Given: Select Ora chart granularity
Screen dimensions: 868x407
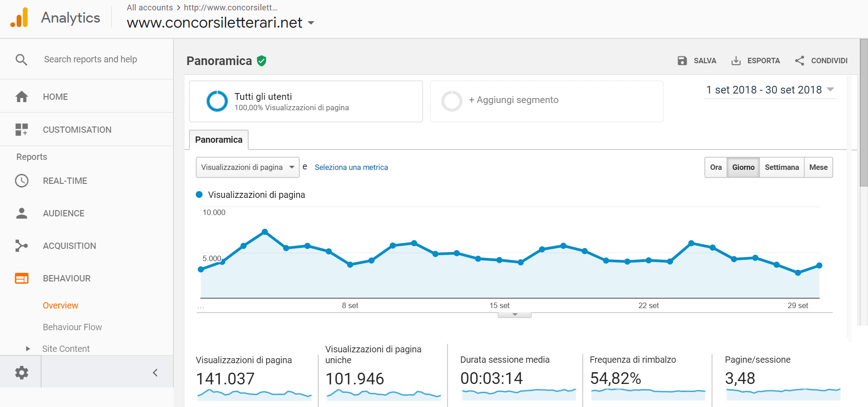Looking at the screenshot, I should pos(716,167).
